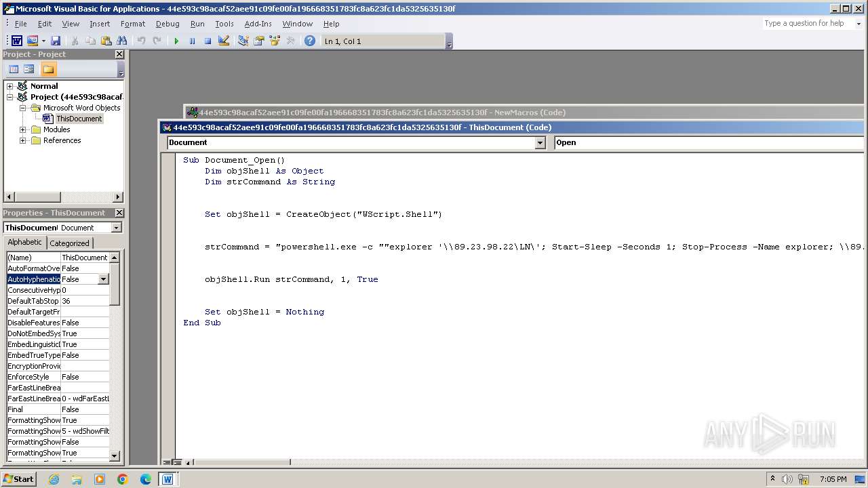Open the Add-Ins menu

pos(258,24)
